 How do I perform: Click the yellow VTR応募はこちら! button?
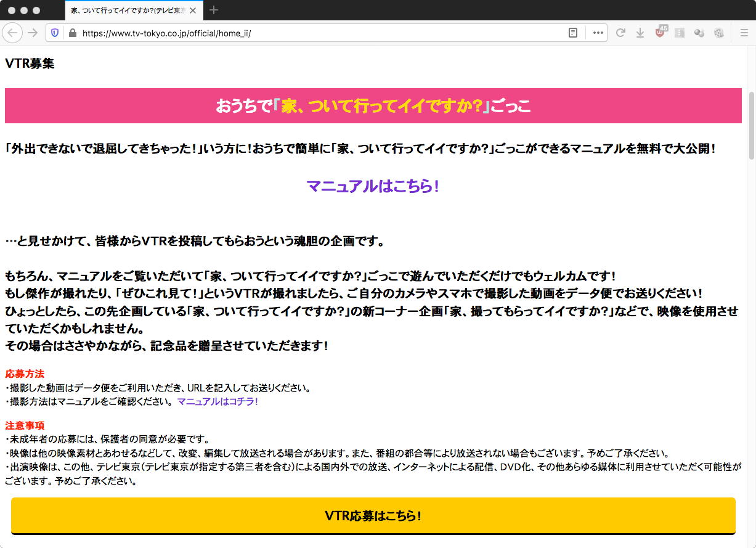coord(373,516)
